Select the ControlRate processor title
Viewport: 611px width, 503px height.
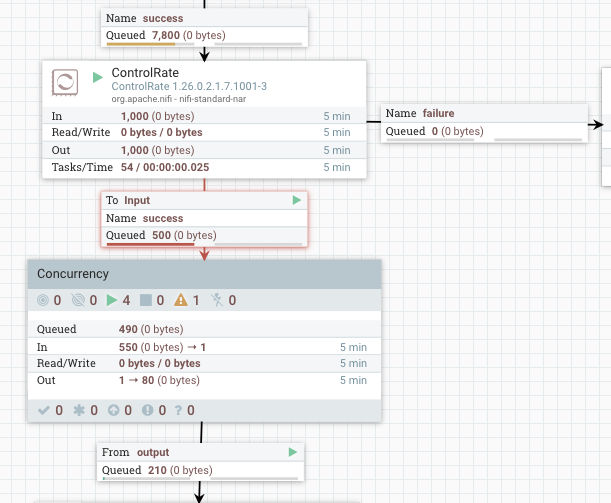coord(145,72)
